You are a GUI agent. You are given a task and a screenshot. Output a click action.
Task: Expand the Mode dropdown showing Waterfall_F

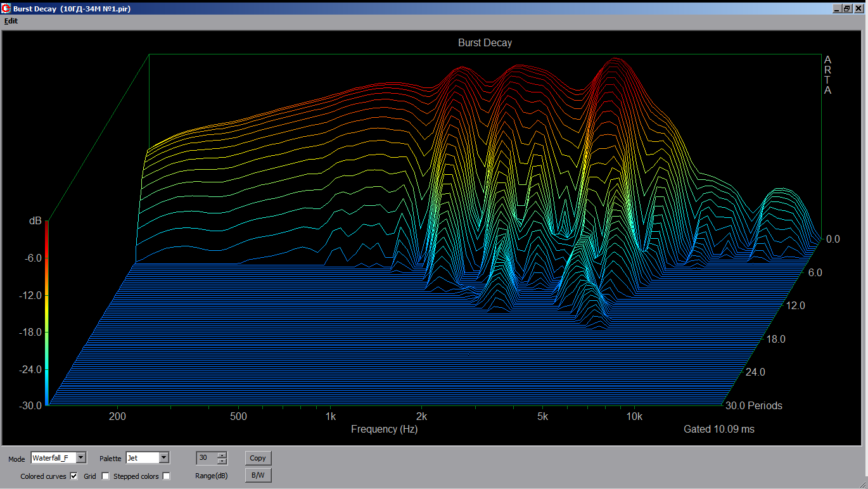click(81, 457)
